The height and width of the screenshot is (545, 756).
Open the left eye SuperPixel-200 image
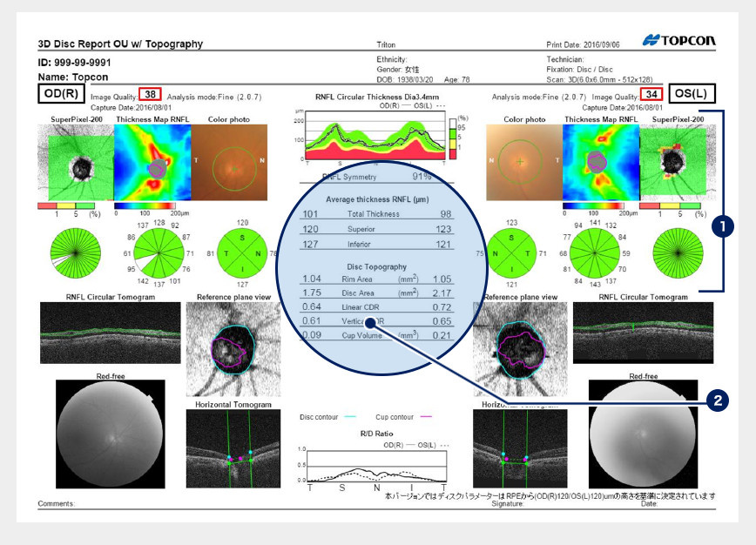pyautogui.click(x=677, y=163)
